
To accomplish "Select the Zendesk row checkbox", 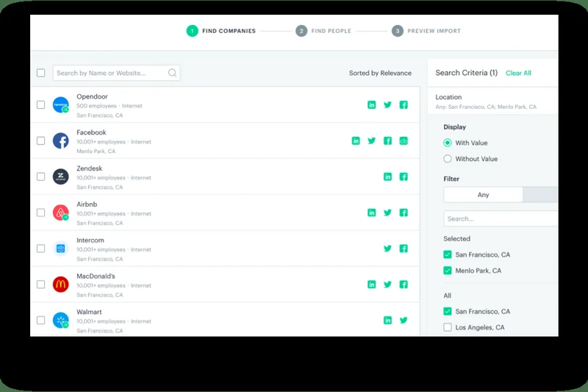I will [x=41, y=177].
